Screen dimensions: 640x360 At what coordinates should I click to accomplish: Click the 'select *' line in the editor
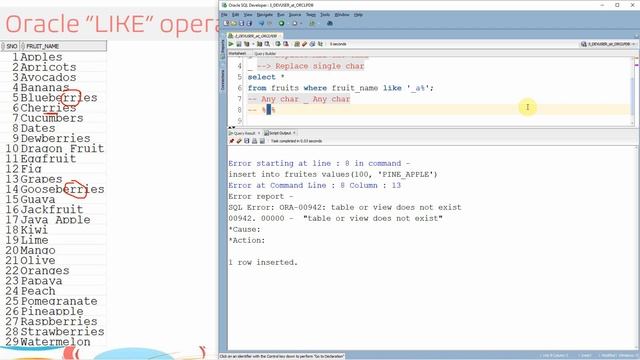[x=266, y=77]
